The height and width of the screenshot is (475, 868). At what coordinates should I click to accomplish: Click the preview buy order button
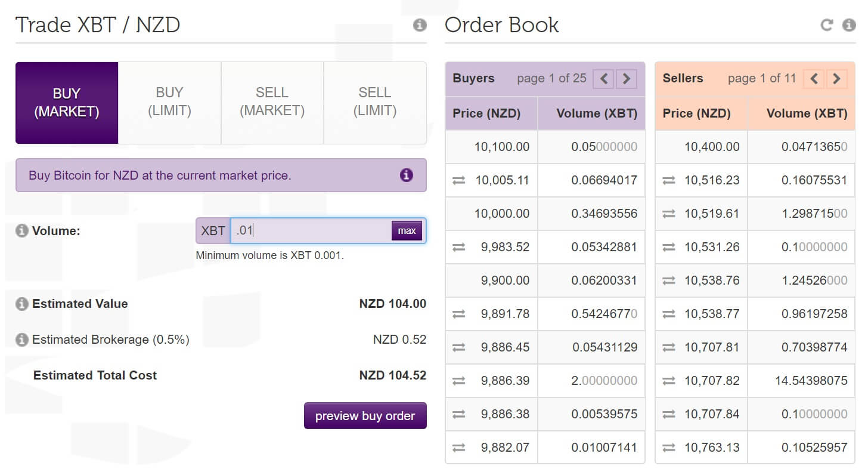click(365, 415)
